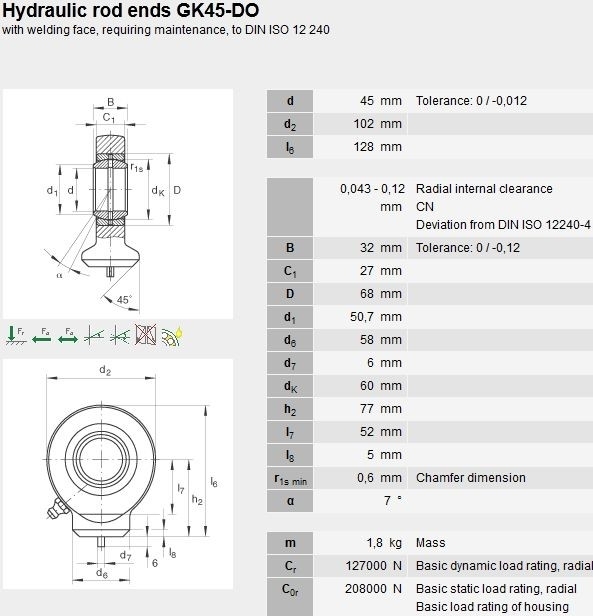This screenshot has height=616, width=593.
Task: Open the front view drawing with d2 dimension
Action: click(x=118, y=474)
